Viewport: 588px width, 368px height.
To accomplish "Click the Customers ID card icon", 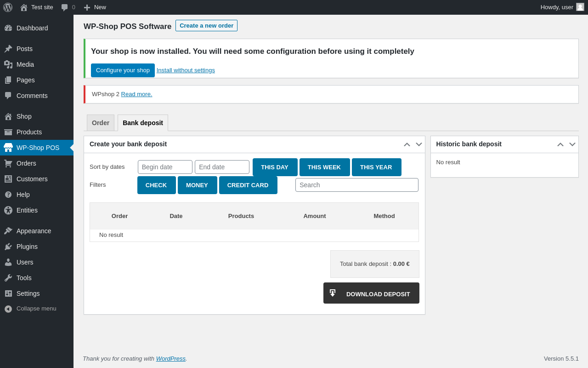I will [x=8, y=179].
